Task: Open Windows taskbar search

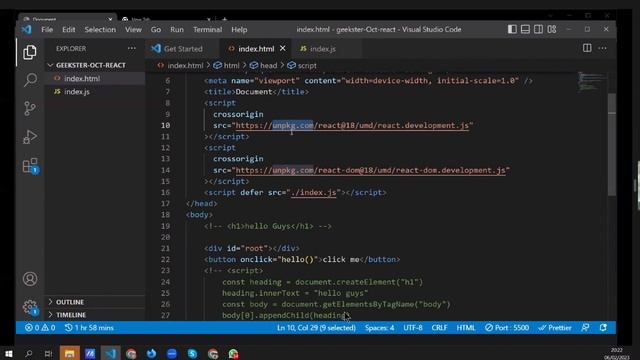Action: [29, 353]
